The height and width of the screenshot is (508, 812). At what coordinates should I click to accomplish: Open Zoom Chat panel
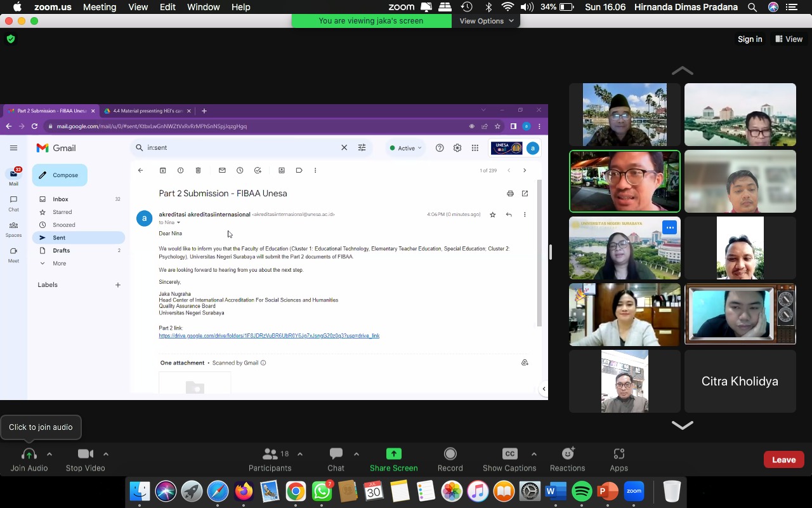click(x=336, y=460)
